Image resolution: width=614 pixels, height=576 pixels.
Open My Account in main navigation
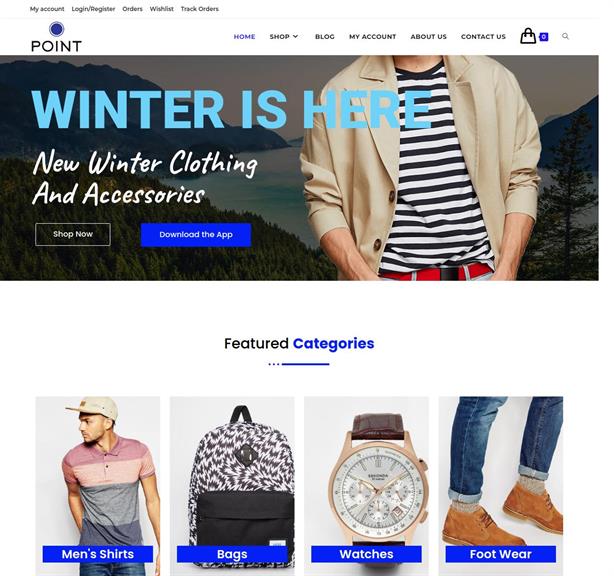point(372,36)
